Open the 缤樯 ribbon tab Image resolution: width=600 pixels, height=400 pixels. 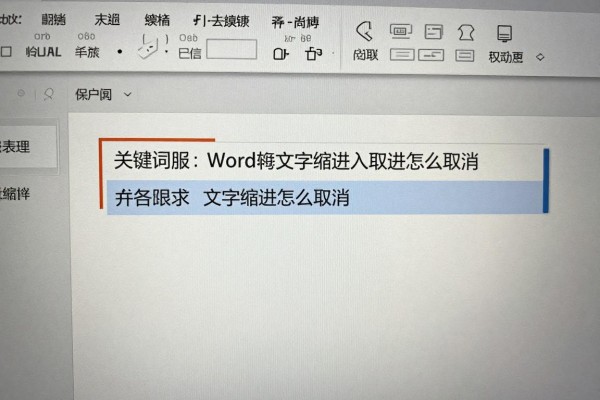(x=157, y=20)
